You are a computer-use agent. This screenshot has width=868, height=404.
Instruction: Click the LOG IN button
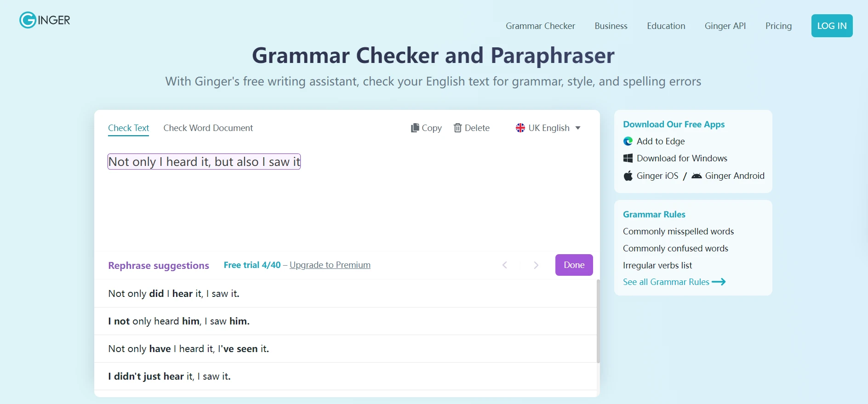click(832, 26)
